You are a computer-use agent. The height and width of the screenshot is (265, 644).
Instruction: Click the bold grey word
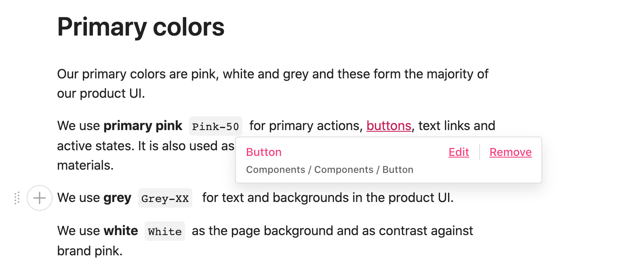click(117, 198)
